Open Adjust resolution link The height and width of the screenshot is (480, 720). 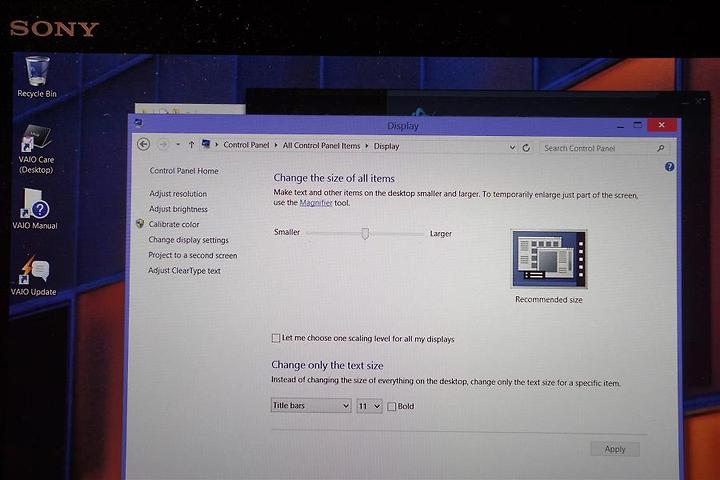coord(178,194)
